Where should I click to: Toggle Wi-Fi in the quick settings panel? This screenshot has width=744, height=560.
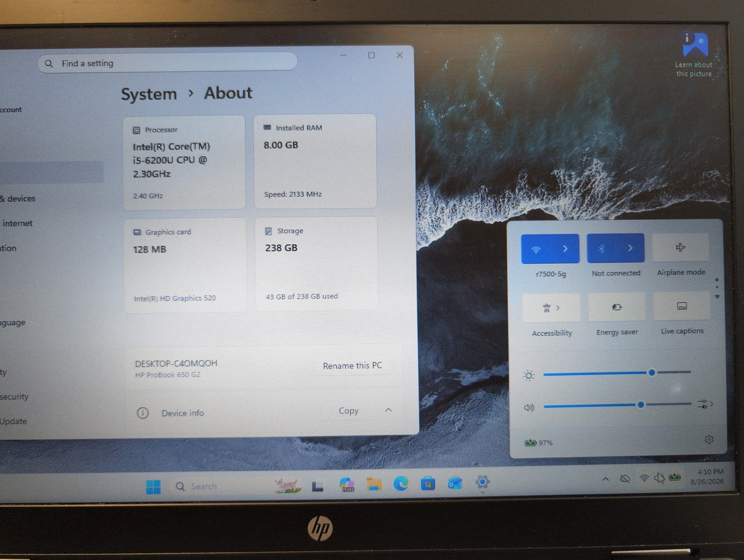click(537, 248)
